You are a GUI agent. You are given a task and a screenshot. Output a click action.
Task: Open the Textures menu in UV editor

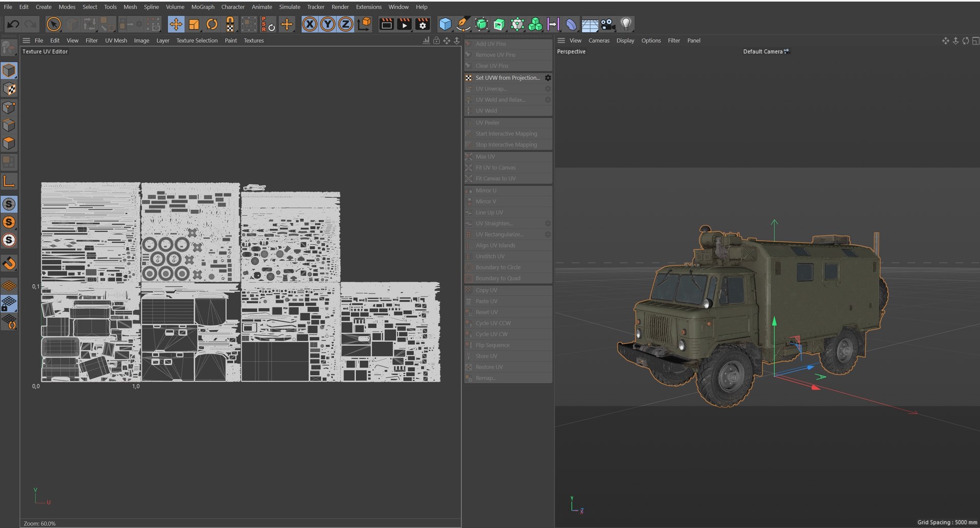[x=254, y=40]
